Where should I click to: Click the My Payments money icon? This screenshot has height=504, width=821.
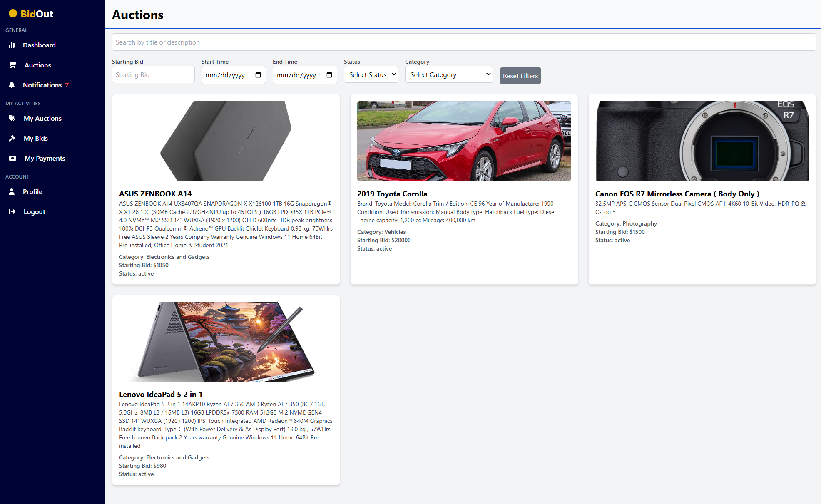pyautogui.click(x=12, y=158)
